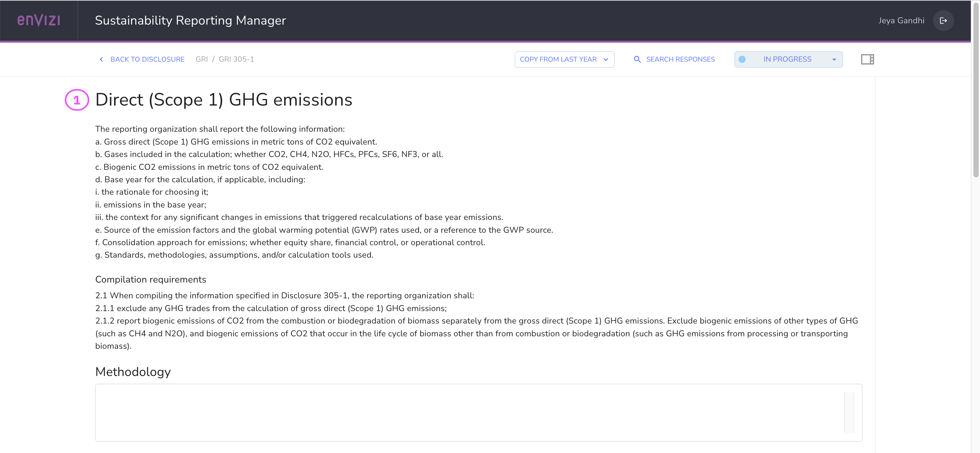980x453 pixels.
Task: Click the In Progress dropdown caret arrow
Action: click(x=834, y=60)
